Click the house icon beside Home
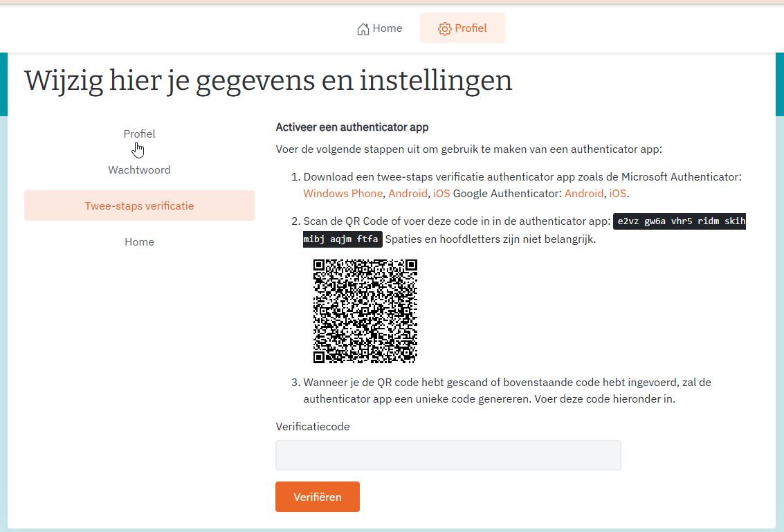Screen dimensions: 784x532 (x=363, y=29)
